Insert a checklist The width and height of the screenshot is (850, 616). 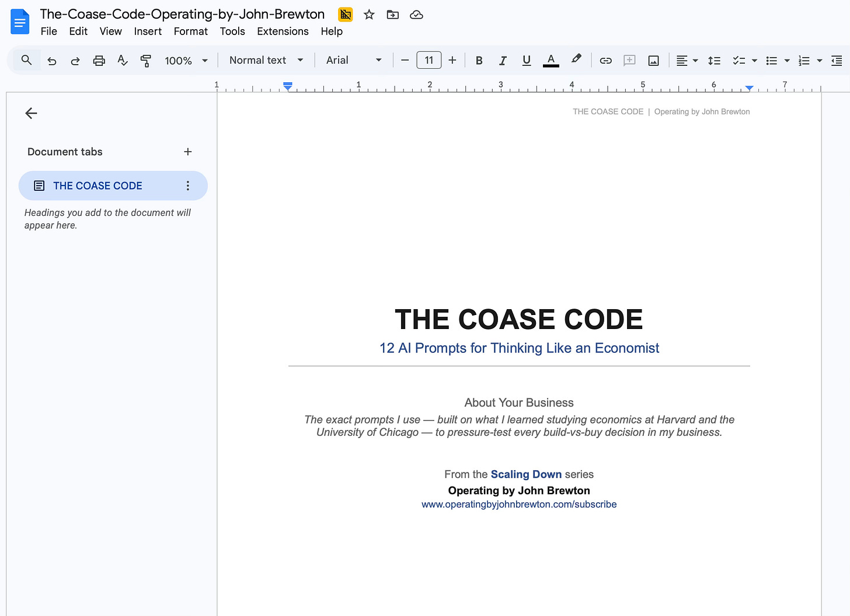(x=739, y=61)
